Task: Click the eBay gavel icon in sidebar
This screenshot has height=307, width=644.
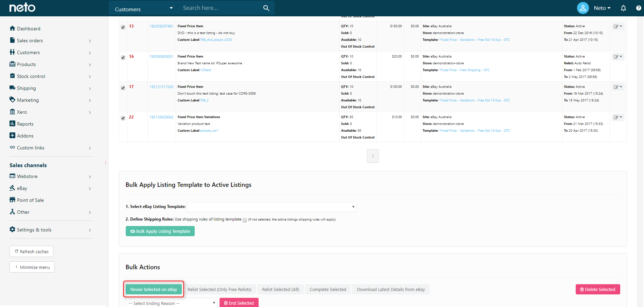Action: (x=13, y=188)
